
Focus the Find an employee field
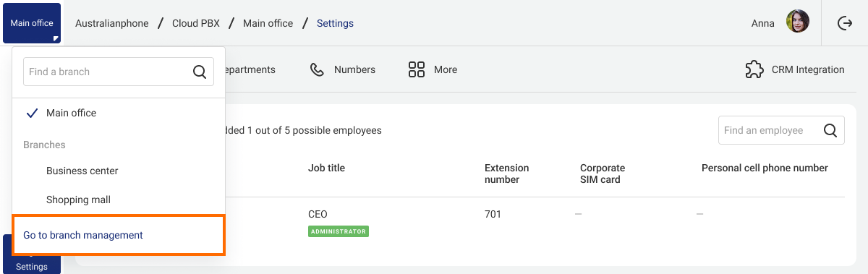click(x=781, y=130)
